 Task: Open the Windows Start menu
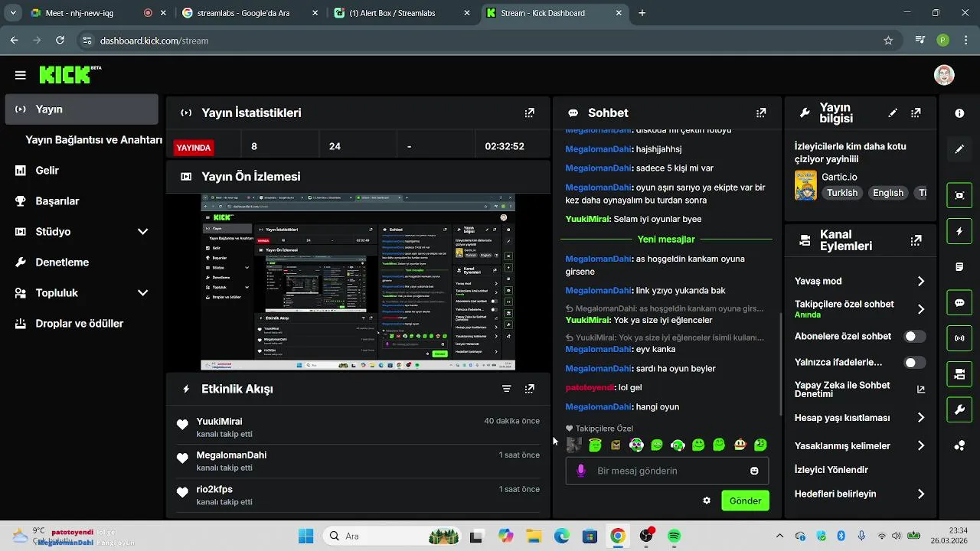click(x=305, y=536)
